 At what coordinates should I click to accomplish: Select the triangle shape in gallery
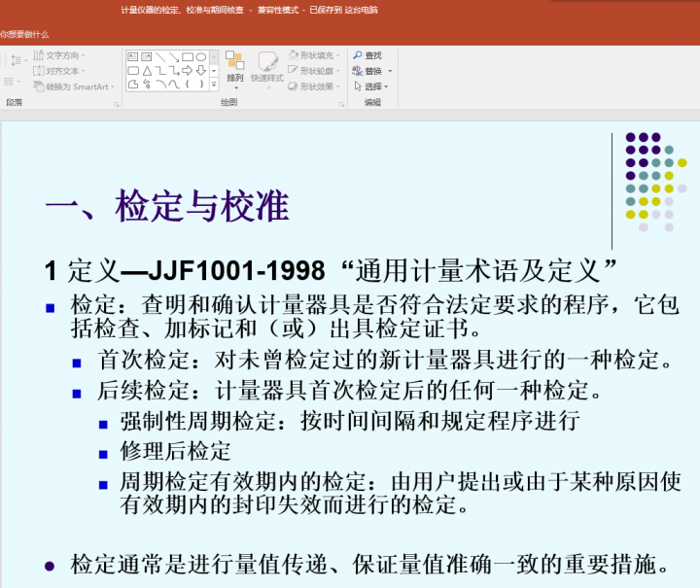[146, 70]
